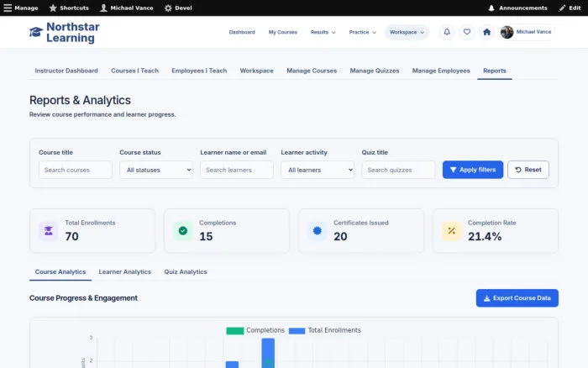
Task: Click the Completion Rate value 21.4%
Action: [x=485, y=236]
